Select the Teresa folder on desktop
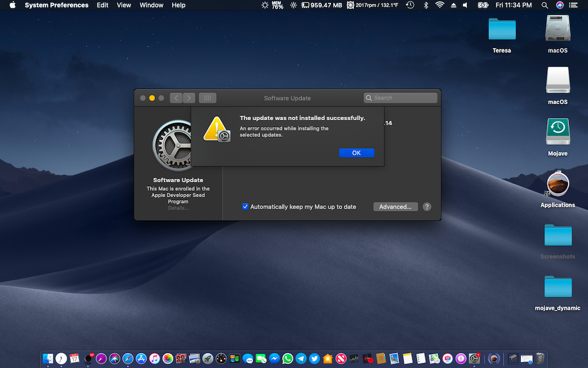Image resolution: width=588 pixels, height=368 pixels. click(x=502, y=36)
